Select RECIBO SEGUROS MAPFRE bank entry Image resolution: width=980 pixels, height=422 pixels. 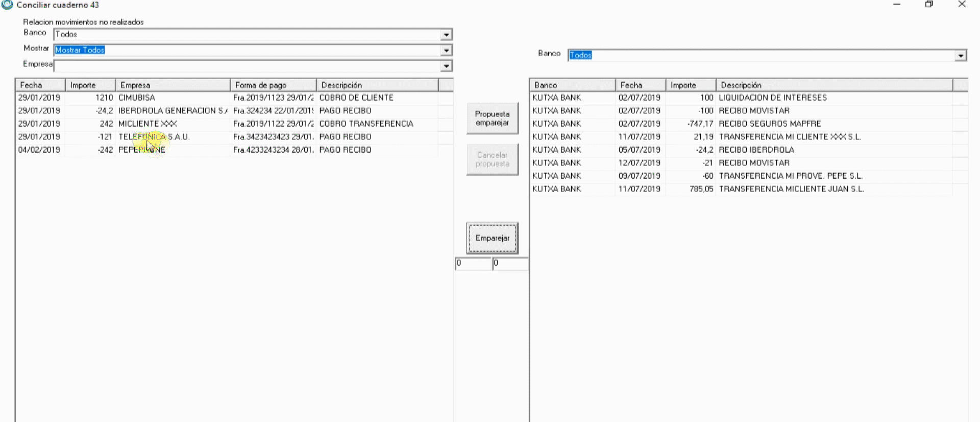tap(770, 124)
